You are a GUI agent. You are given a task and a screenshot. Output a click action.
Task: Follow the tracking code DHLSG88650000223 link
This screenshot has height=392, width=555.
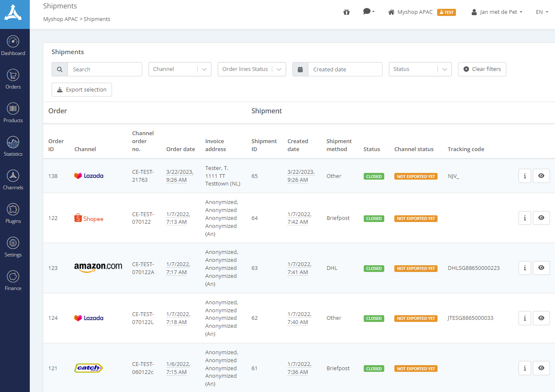click(473, 268)
